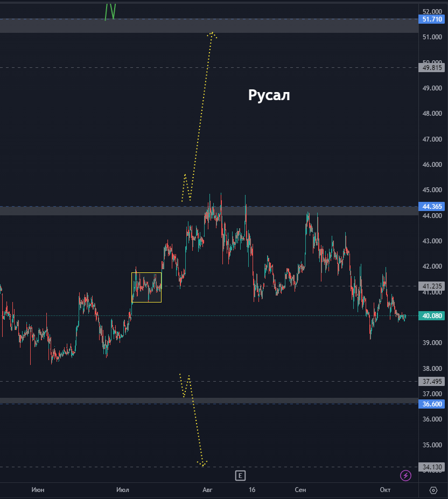Click the 49.000 price scale tick
The image size is (448, 499).
[x=432, y=88]
